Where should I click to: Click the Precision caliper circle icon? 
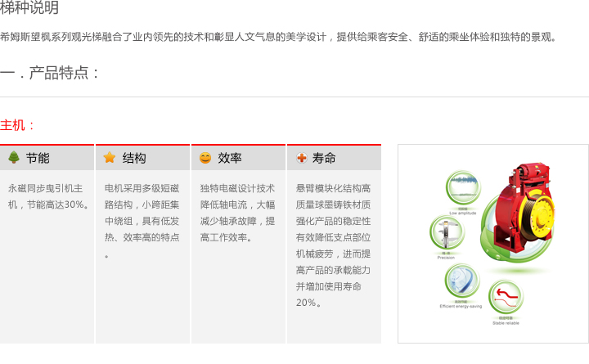(x=446, y=231)
